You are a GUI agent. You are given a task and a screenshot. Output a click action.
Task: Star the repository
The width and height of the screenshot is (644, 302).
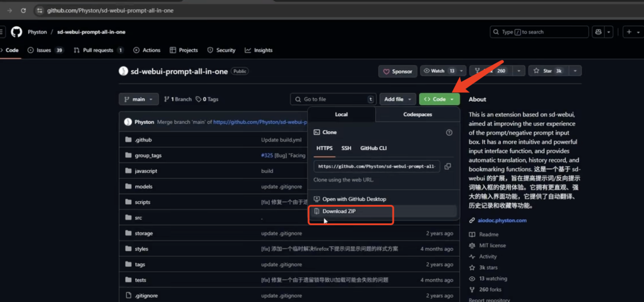click(x=547, y=71)
